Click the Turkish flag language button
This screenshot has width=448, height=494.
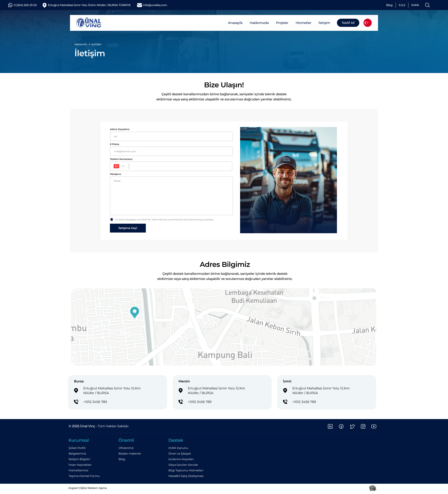(x=367, y=23)
